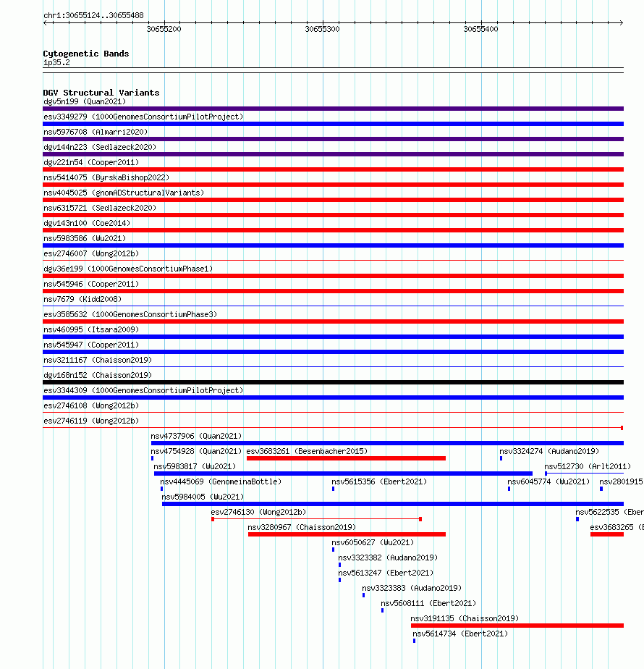Click the red bar under esv3683265

click(x=607, y=534)
